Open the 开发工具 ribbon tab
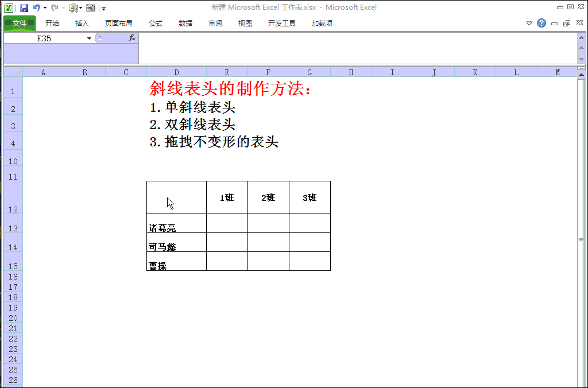 coord(281,23)
